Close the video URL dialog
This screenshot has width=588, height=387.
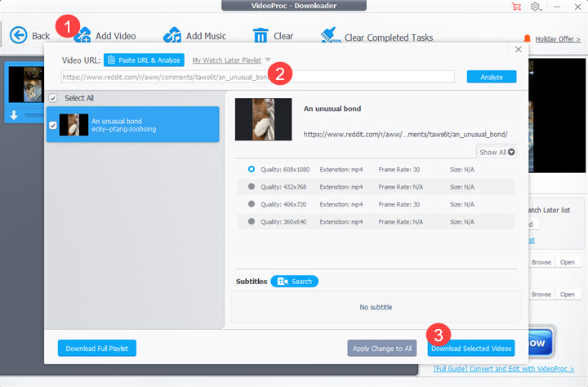pyautogui.click(x=519, y=49)
